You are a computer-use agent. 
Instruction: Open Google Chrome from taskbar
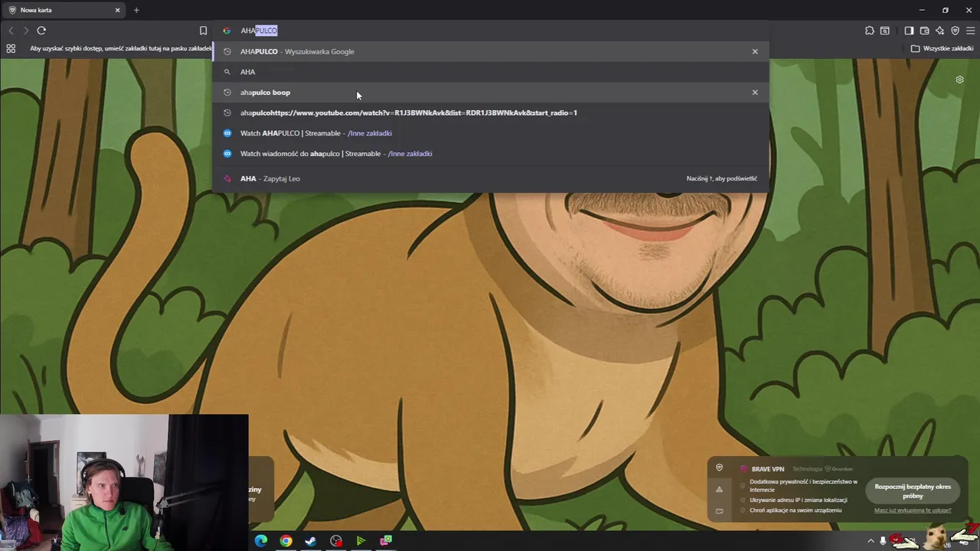click(x=286, y=541)
